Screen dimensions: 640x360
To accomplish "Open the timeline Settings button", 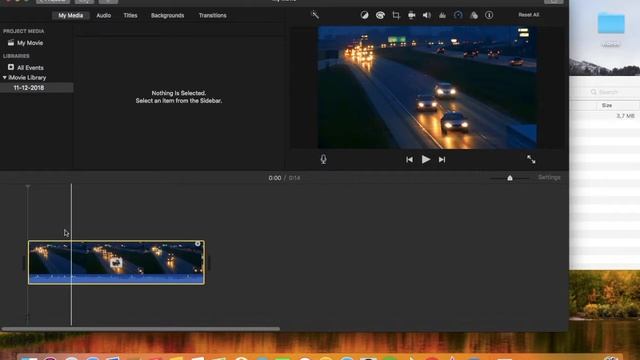I will (x=549, y=178).
